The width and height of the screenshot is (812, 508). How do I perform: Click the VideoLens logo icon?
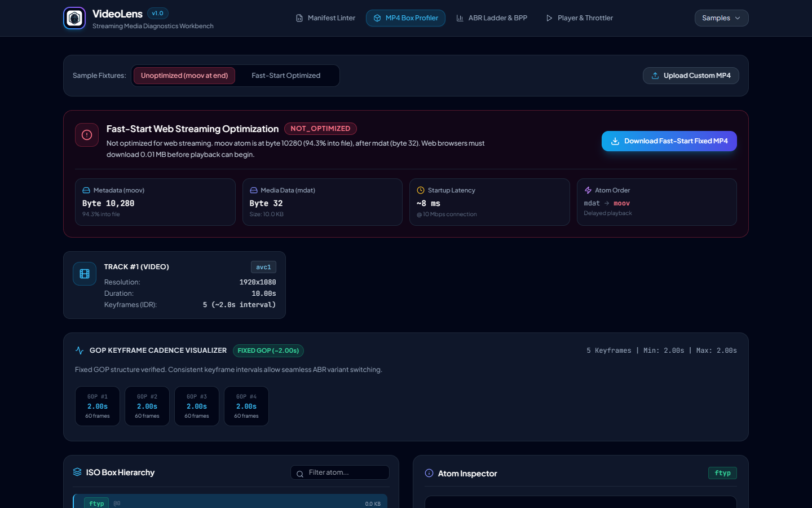(74, 18)
